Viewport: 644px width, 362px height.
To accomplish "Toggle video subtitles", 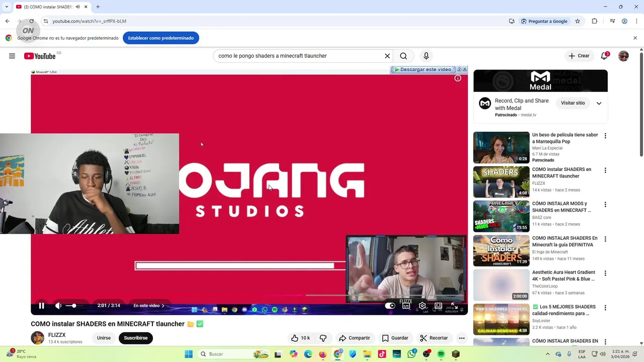I will 406,306.
